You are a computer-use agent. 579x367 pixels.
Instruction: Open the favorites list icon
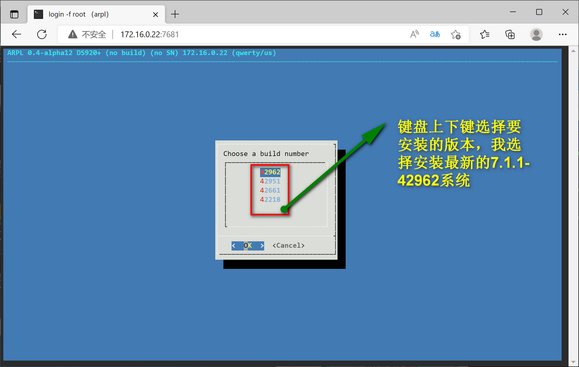(x=484, y=34)
